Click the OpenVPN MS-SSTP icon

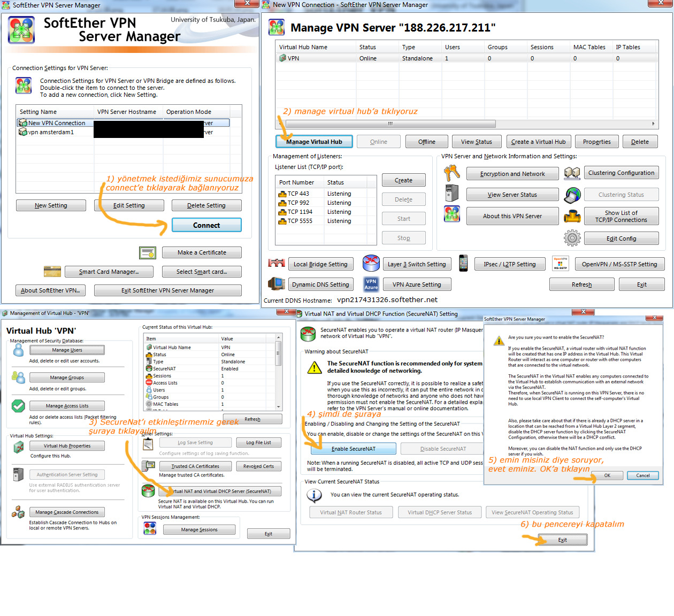pos(560,264)
